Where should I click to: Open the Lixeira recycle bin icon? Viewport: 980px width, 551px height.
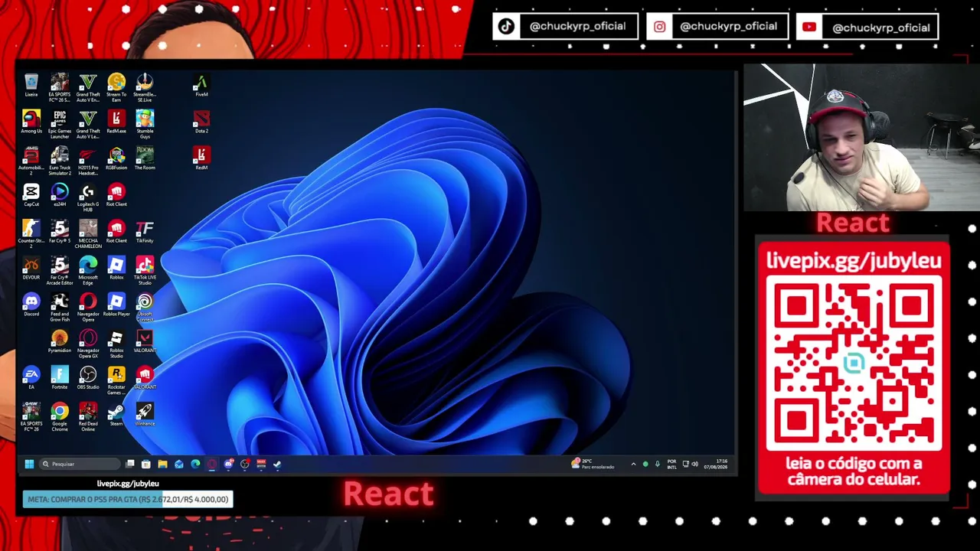(x=31, y=86)
